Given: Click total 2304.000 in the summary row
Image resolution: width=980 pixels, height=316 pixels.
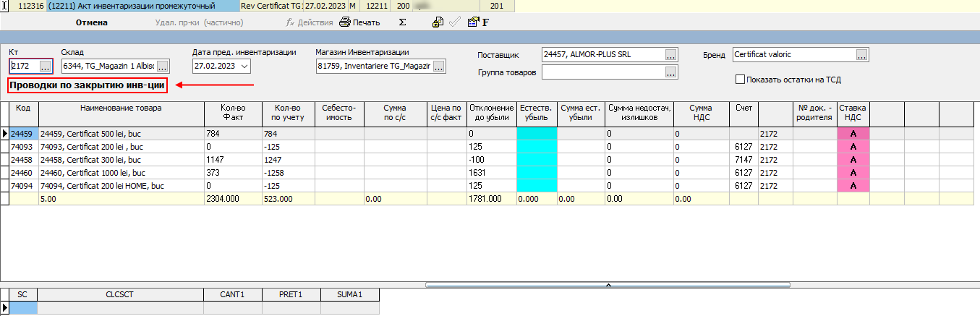Looking at the screenshot, I should [233, 199].
